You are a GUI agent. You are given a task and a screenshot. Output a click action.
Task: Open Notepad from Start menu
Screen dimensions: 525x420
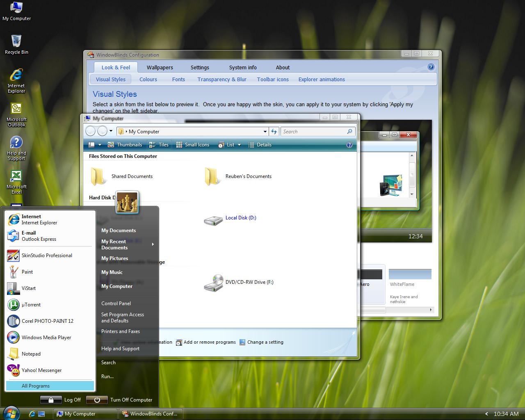51,354
